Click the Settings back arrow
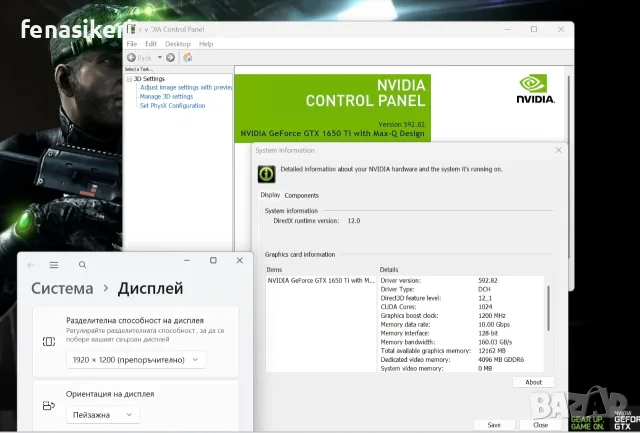640x433 pixels. tap(31, 265)
